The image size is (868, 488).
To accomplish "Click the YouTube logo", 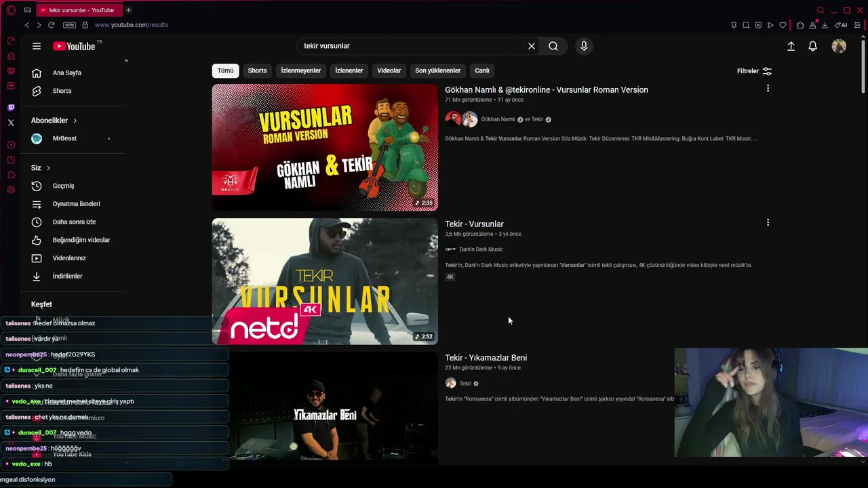I will point(74,46).
